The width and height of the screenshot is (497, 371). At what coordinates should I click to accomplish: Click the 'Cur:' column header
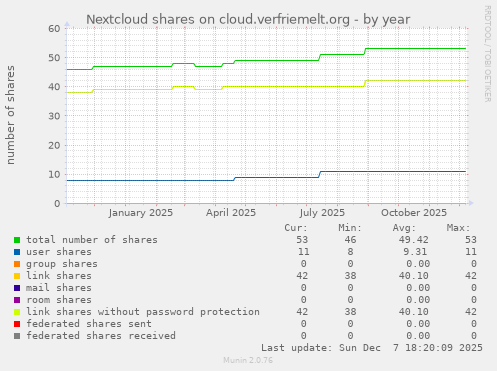tap(296, 228)
